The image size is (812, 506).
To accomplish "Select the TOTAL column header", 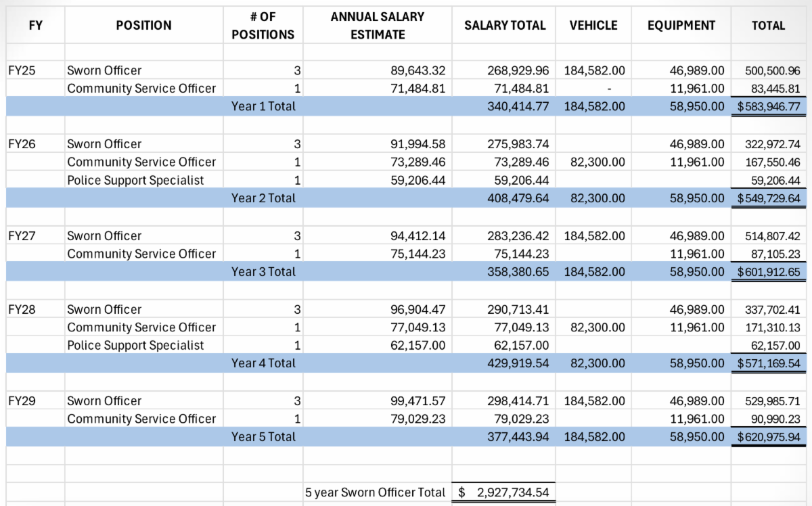I will pyautogui.click(x=768, y=26).
